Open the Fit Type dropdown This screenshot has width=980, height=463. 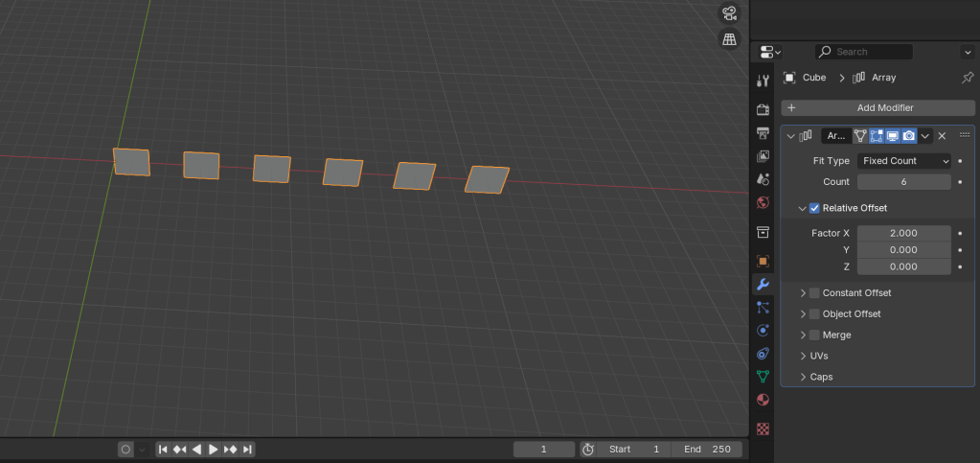[903, 161]
